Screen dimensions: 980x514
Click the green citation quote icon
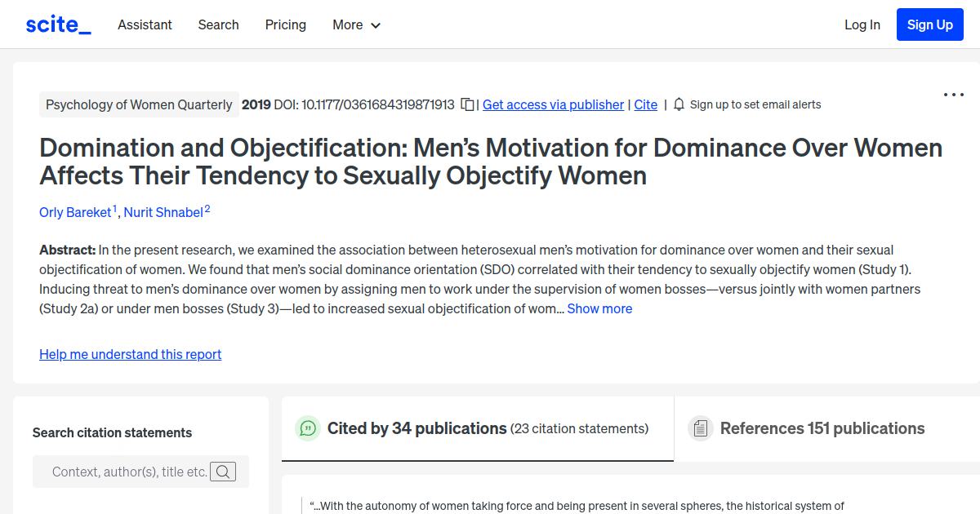(308, 428)
